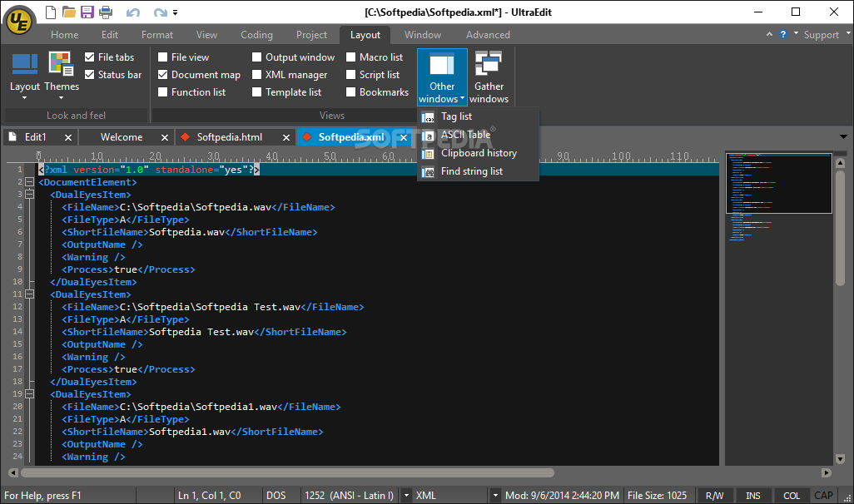Image resolution: width=854 pixels, height=504 pixels.
Task: Open the Project ribbon tab
Action: [311, 35]
